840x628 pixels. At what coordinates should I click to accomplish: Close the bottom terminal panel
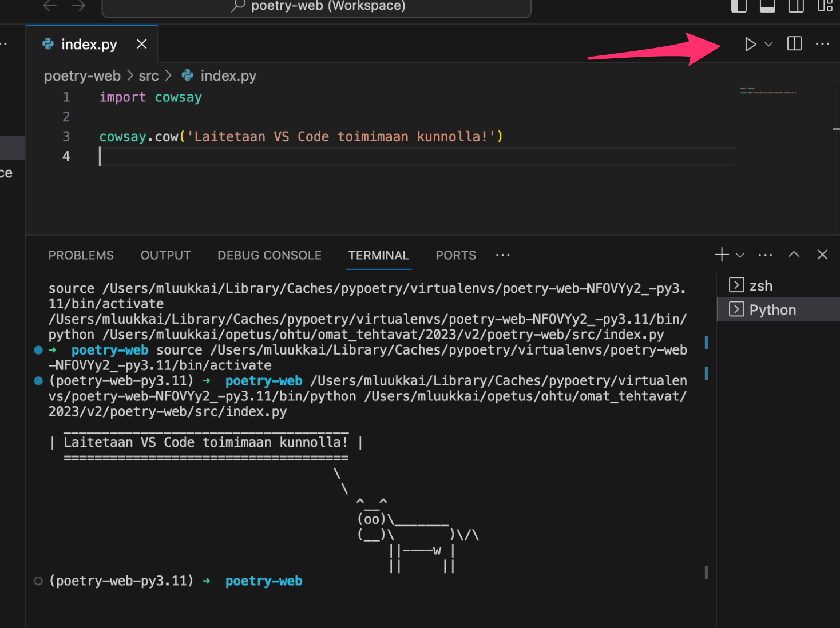(x=822, y=255)
